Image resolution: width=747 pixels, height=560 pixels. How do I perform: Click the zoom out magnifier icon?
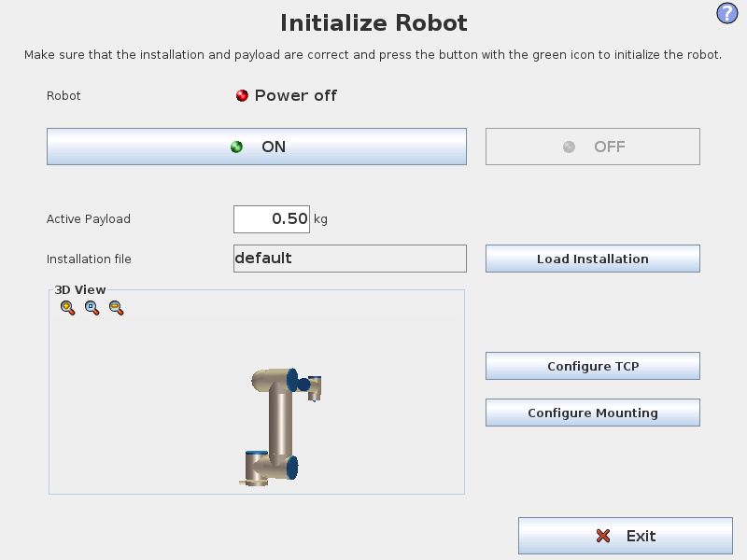click(x=116, y=308)
